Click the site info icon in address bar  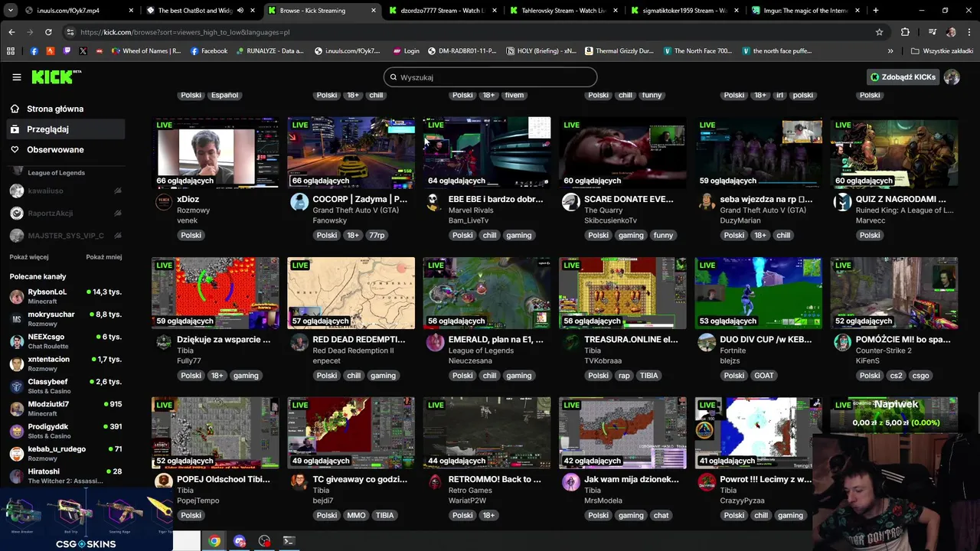coord(70,32)
